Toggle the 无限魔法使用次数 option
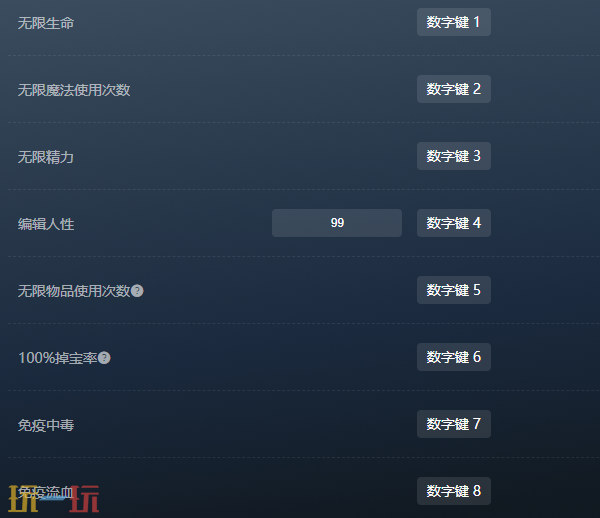 point(74,90)
